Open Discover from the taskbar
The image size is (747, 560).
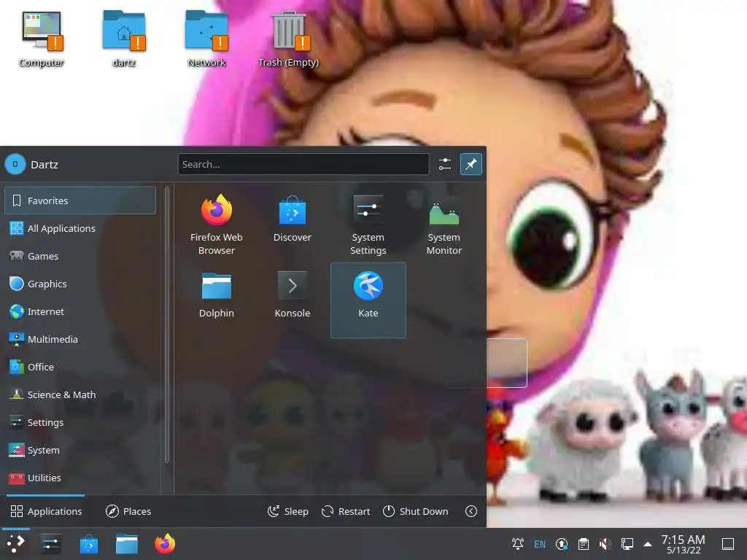click(x=88, y=544)
